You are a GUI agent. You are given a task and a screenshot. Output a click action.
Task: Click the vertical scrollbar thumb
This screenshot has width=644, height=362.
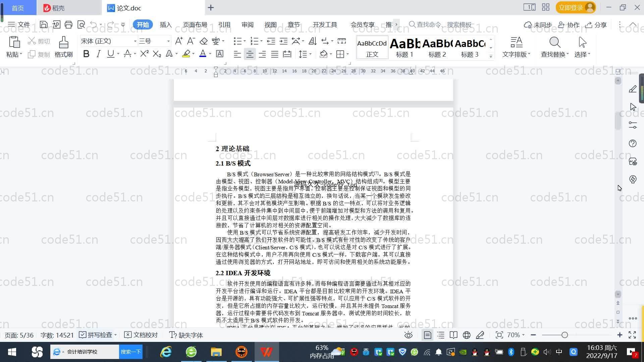(x=618, y=121)
